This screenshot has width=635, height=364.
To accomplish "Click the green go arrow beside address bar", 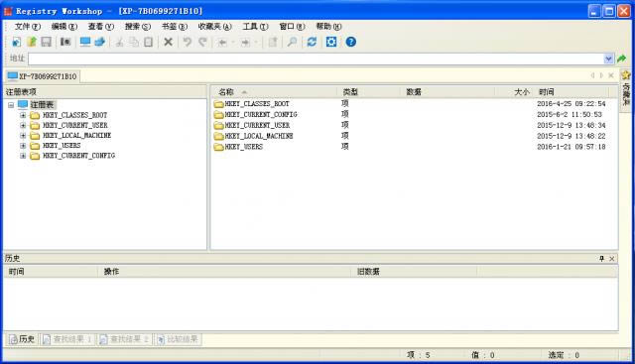I will point(622,59).
